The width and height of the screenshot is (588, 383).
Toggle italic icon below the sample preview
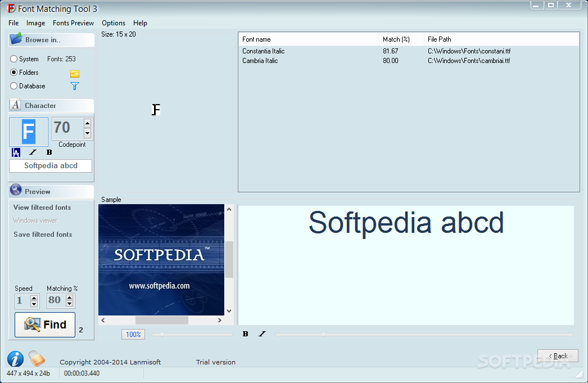[x=262, y=334]
